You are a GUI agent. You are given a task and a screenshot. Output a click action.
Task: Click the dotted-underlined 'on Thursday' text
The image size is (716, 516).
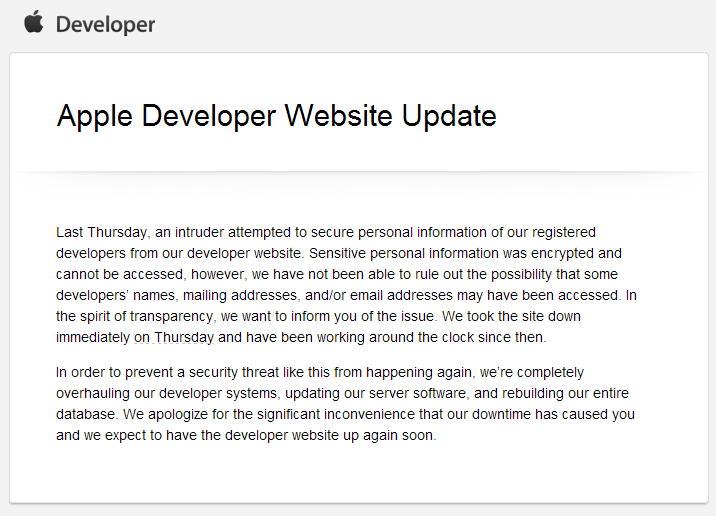[x=174, y=337]
